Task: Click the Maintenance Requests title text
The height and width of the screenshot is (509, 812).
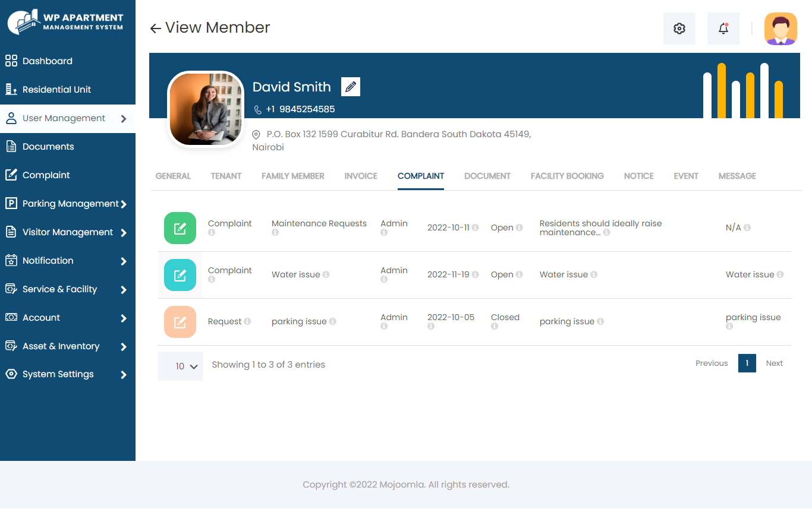Action: click(x=319, y=224)
